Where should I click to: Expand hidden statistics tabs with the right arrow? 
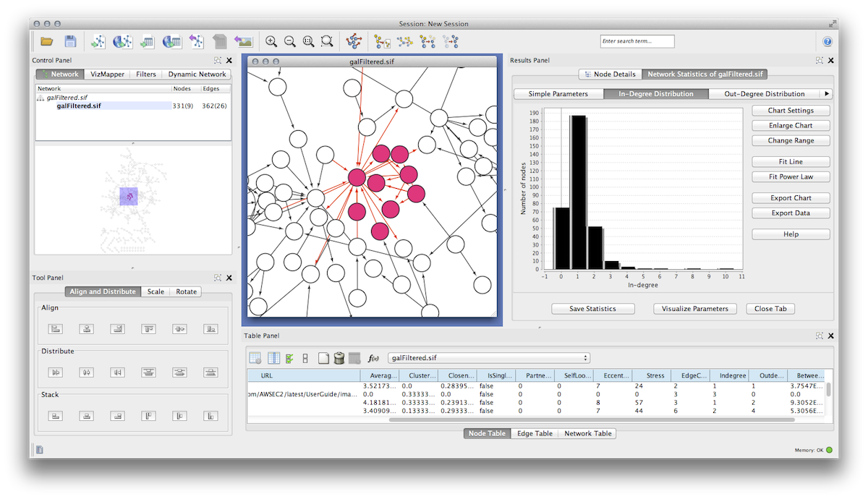click(x=827, y=94)
